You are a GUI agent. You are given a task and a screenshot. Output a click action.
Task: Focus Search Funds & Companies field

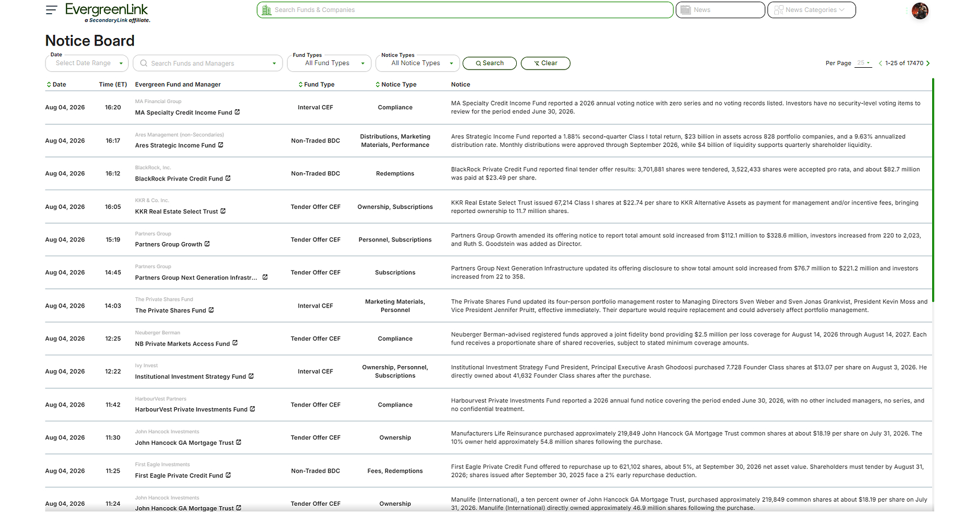pos(465,10)
